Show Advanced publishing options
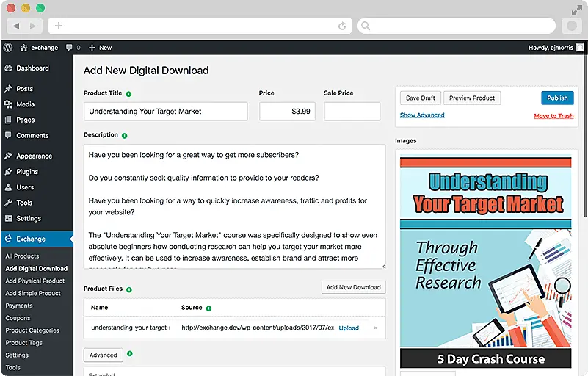 click(x=422, y=115)
